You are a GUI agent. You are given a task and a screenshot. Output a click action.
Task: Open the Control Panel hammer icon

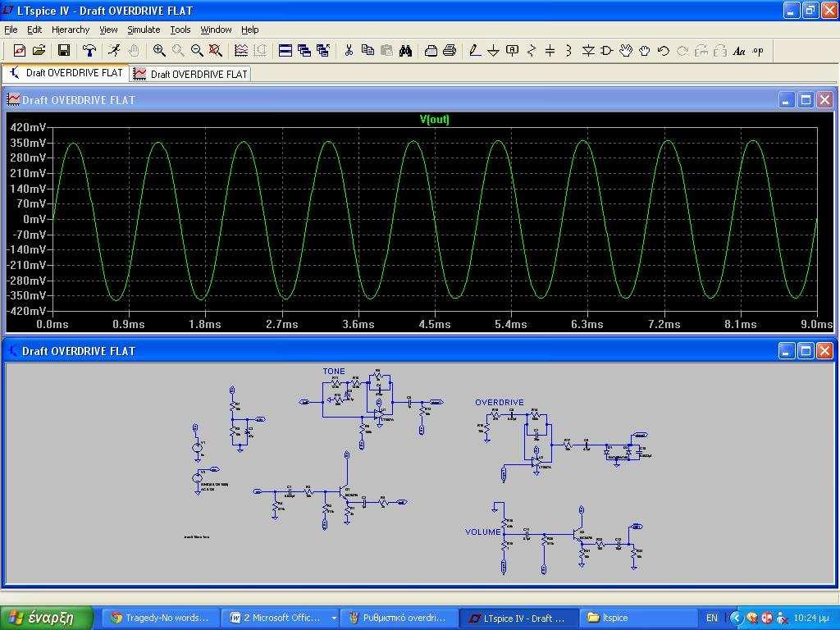[89, 51]
